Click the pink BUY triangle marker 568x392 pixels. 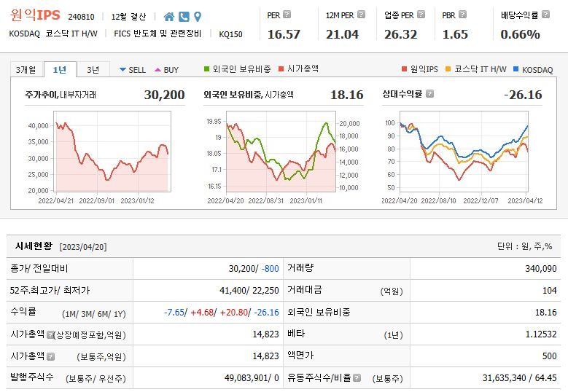coord(157,69)
